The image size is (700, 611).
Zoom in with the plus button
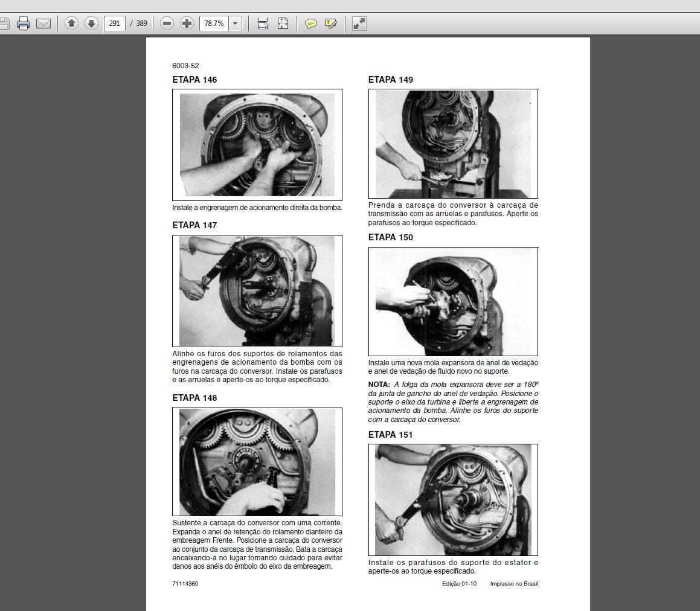click(187, 23)
